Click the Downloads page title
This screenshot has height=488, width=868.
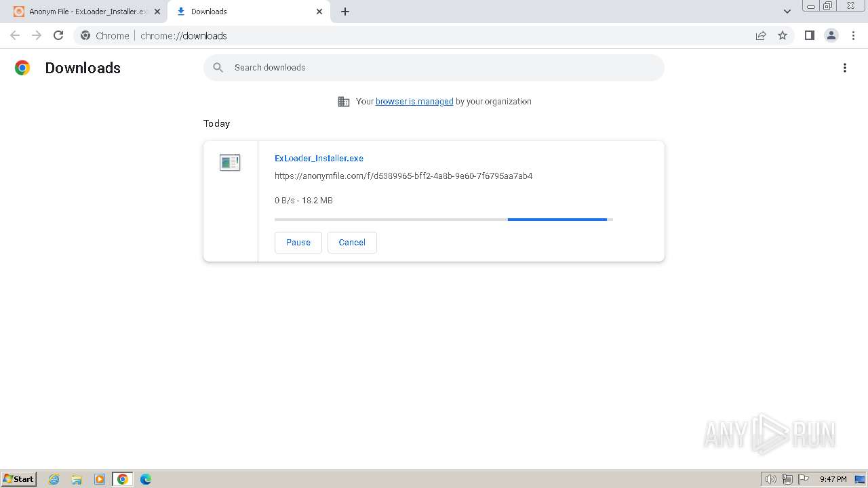point(83,68)
